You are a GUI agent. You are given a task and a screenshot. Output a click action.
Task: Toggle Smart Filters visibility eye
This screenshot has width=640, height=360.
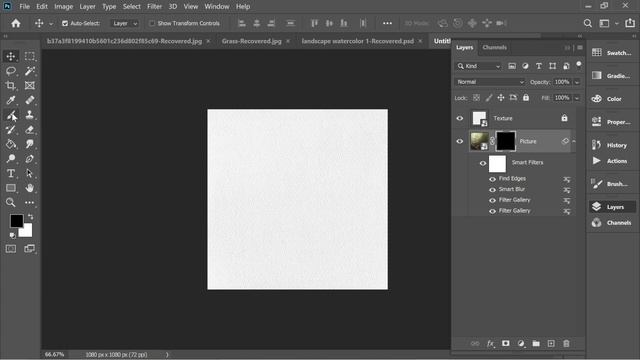[x=483, y=163]
